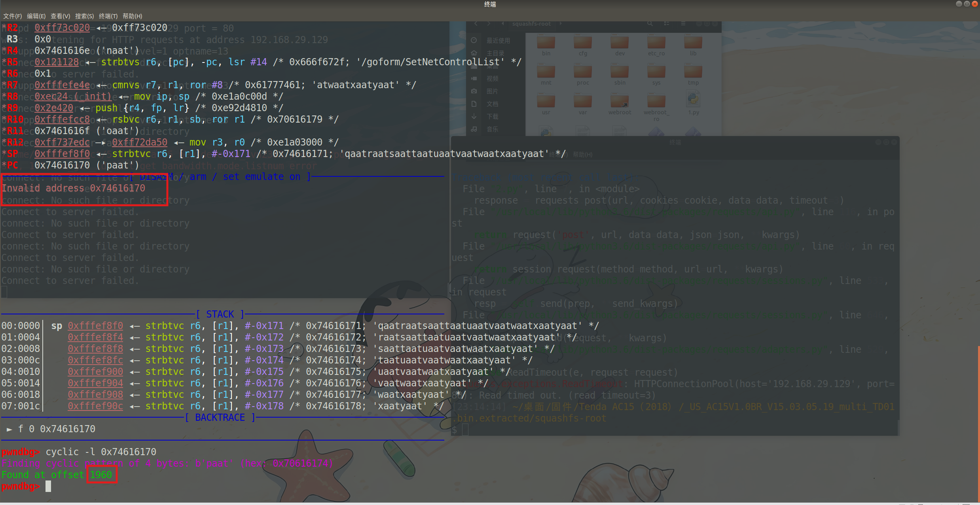Viewport: 980px width, 505px height.
Task: Select the var folder
Action: click(583, 104)
